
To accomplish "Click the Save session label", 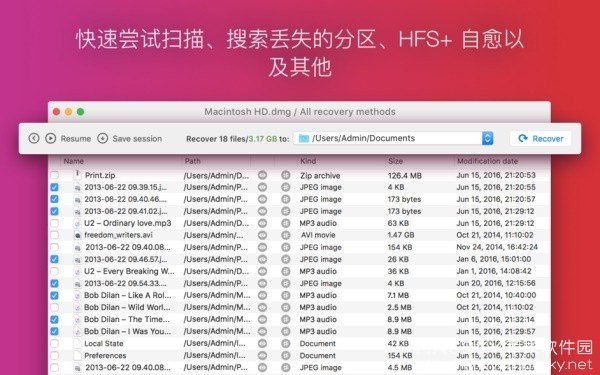I will pos(137,139).
